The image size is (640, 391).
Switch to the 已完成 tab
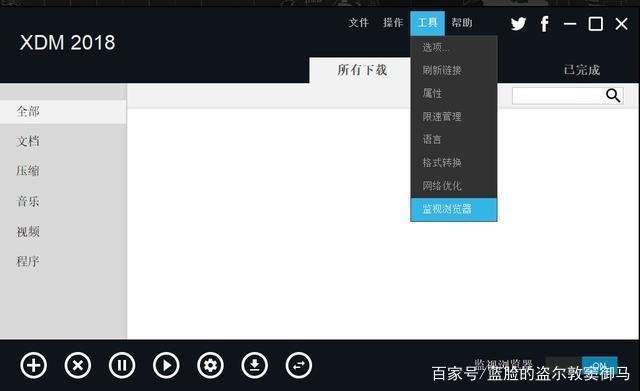pos(582,70)
